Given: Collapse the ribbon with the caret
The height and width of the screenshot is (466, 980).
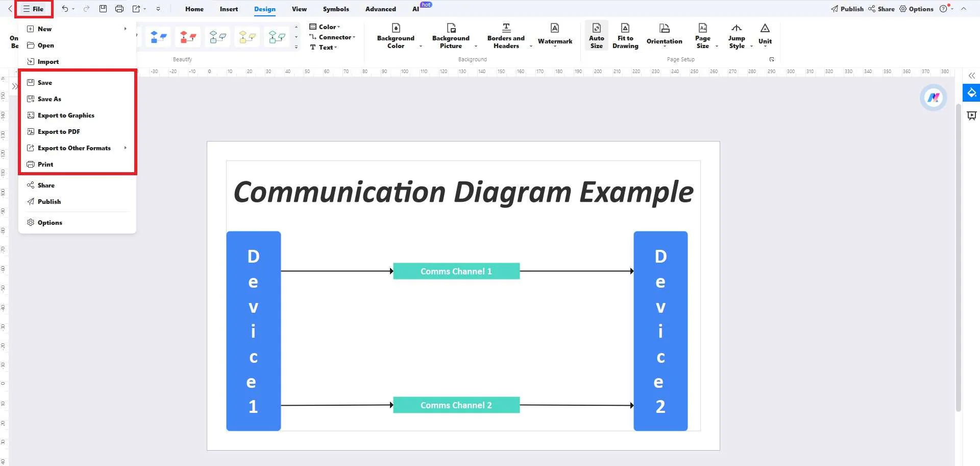Looking at the screenshot, I should pyautogui.click(x=964, y=9).
